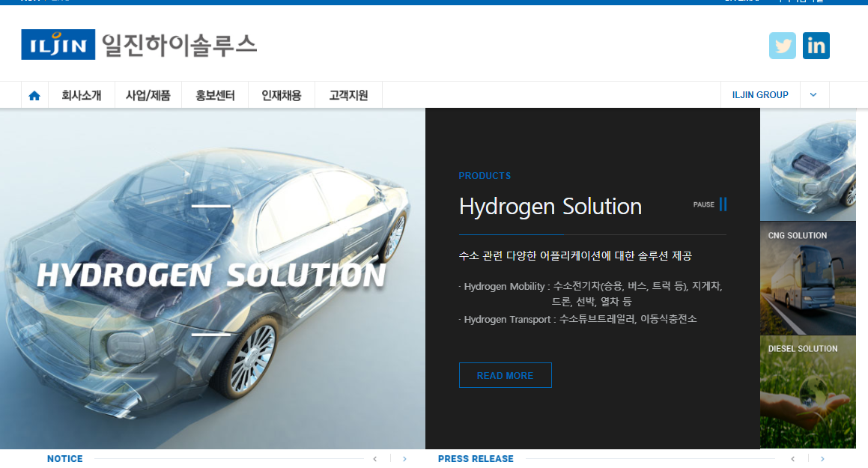Click the PRESS RELEASE heading
Screen dimensions: 868x468
tap(476, 458)
